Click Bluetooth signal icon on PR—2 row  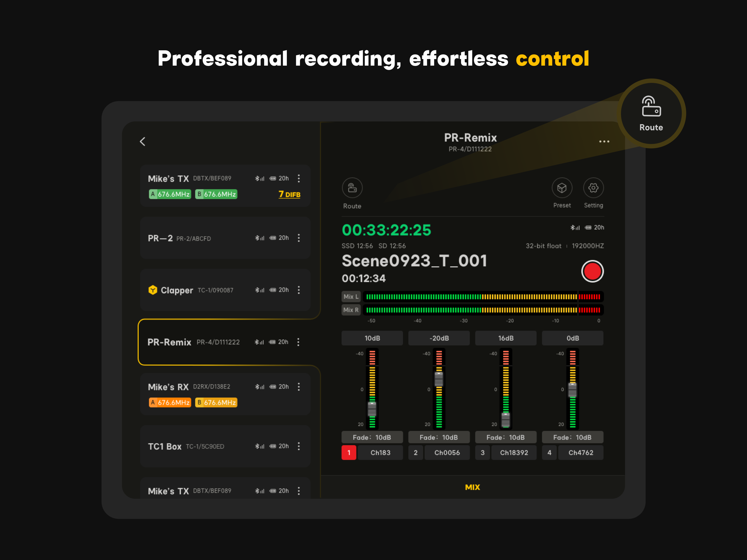pyautogui.click(x=259, y=238)
